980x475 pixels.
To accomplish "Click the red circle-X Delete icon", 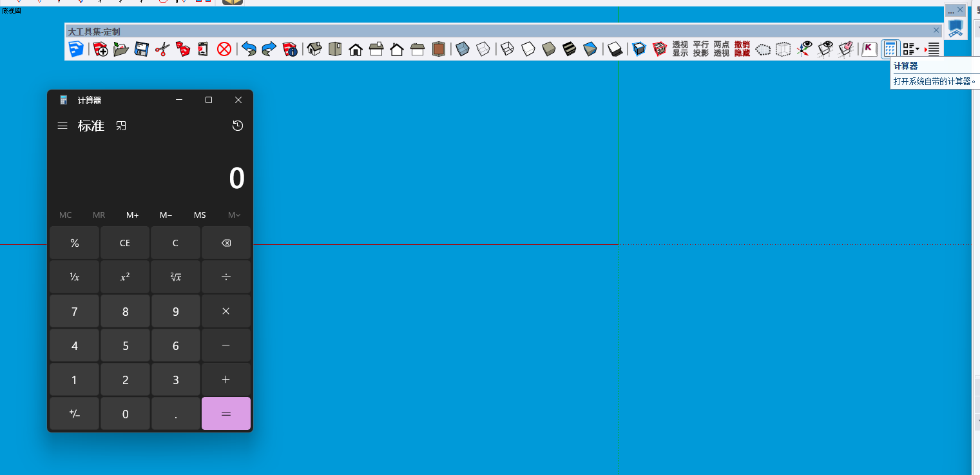I will [x=224, y=49].
